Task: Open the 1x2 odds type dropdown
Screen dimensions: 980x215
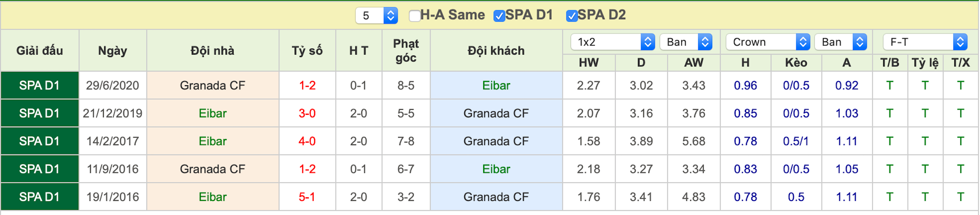Action: [613, 42]
